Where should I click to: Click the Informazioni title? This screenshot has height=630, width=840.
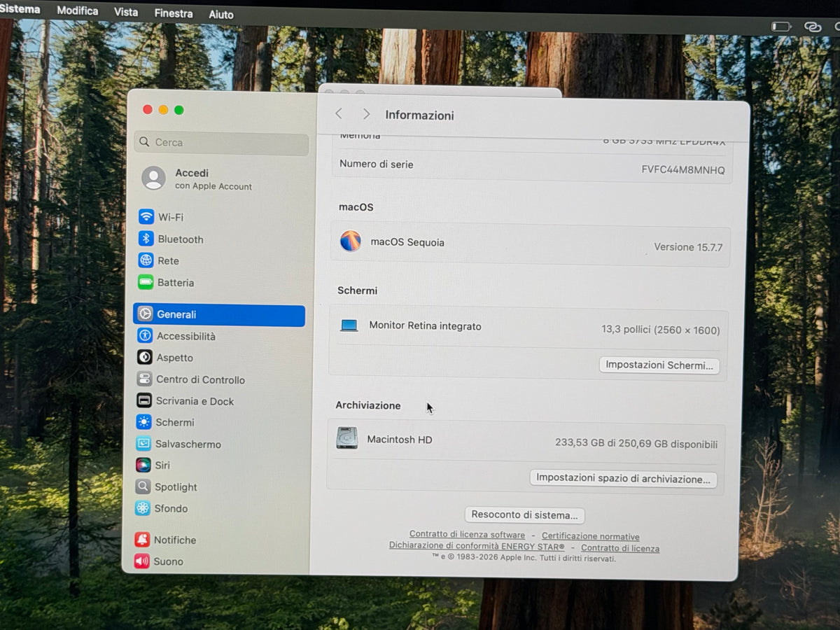click(x=420, y=115)
